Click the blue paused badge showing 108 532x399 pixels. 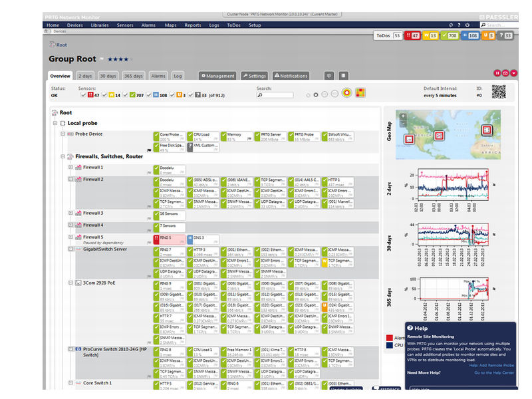[470, 36]
